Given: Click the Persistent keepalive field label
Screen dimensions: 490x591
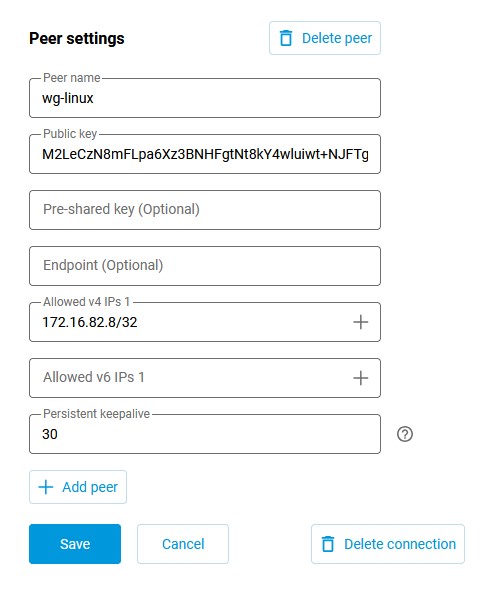Looking at the screenshot, I should 96,413.
